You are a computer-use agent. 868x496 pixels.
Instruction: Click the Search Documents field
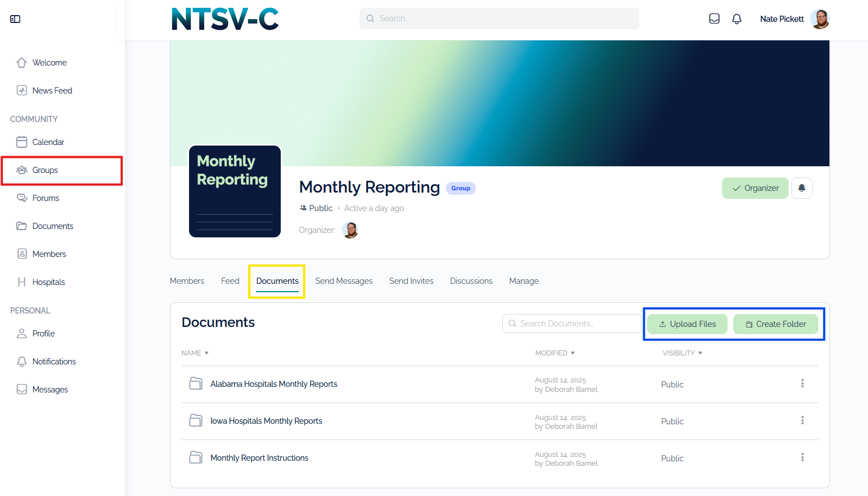pos(572,324)
